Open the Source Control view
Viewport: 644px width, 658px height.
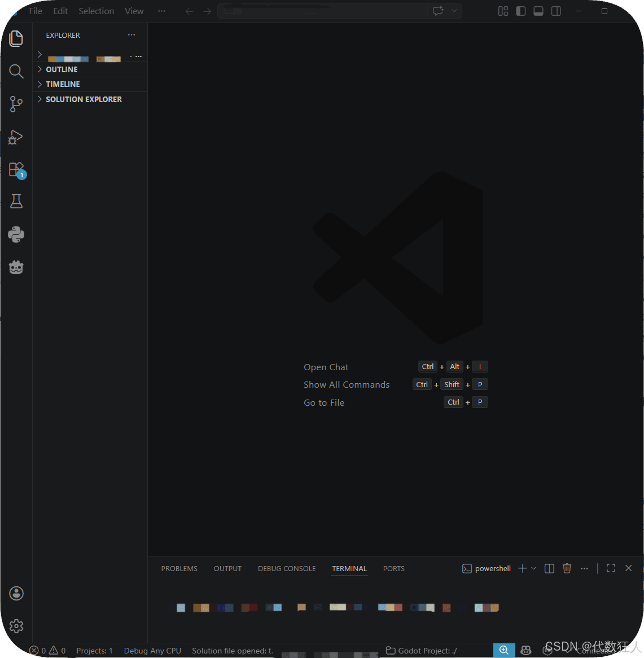(16, 104)
